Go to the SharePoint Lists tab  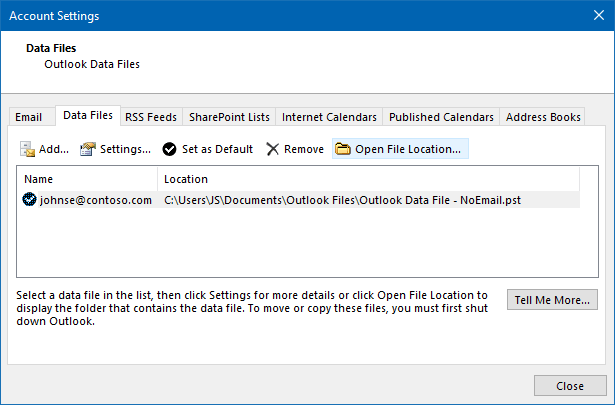coord(229,117)
